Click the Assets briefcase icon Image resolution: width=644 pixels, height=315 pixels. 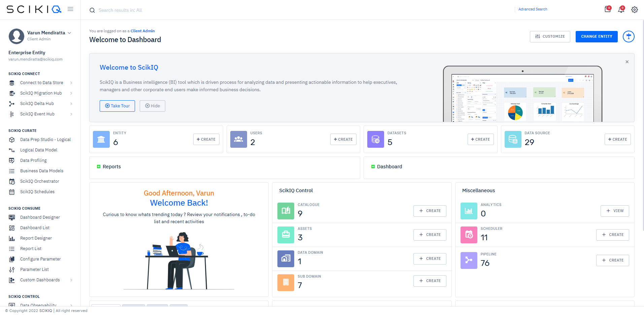coord(286,235)
